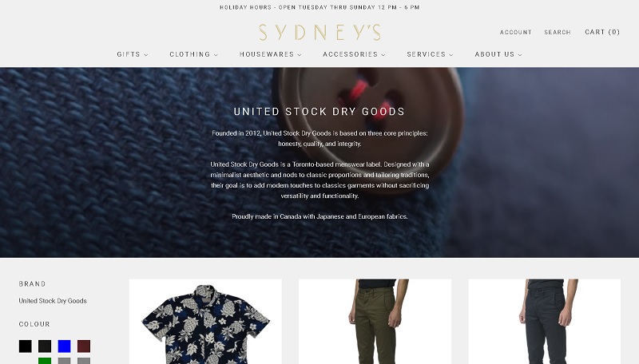Screen dimensions: 639x364
Task: Open the Search link
Action: [x=558, y=32]
